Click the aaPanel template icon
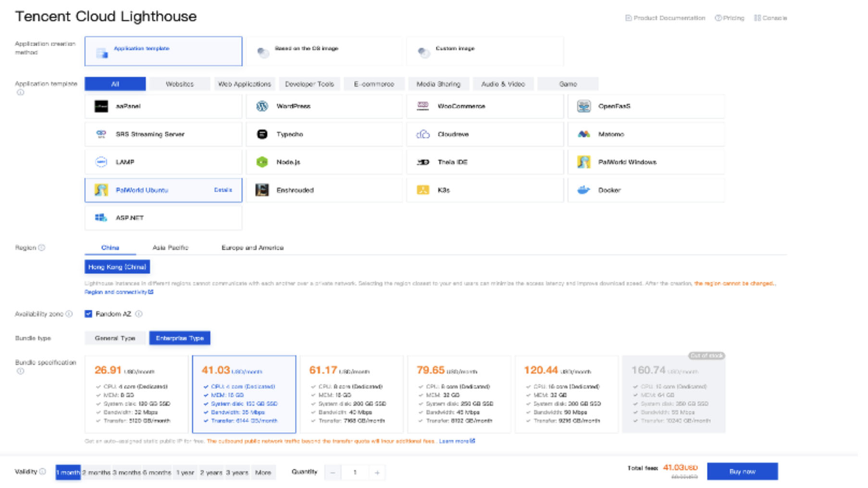 [x=101, y=106]
